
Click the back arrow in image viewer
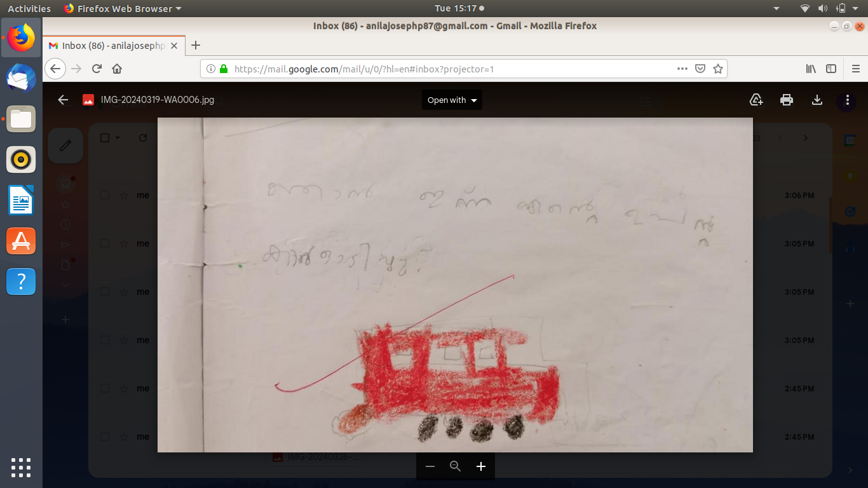pos(63,100)
